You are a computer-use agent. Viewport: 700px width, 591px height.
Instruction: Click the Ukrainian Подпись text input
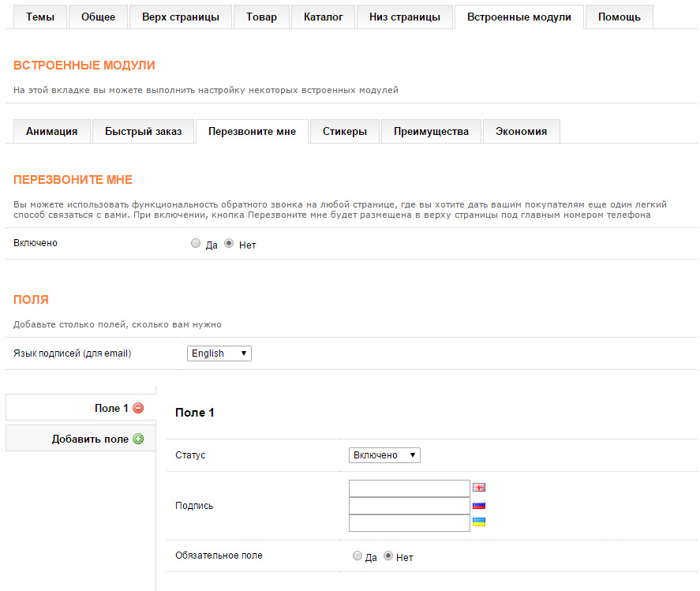(409, 522)
